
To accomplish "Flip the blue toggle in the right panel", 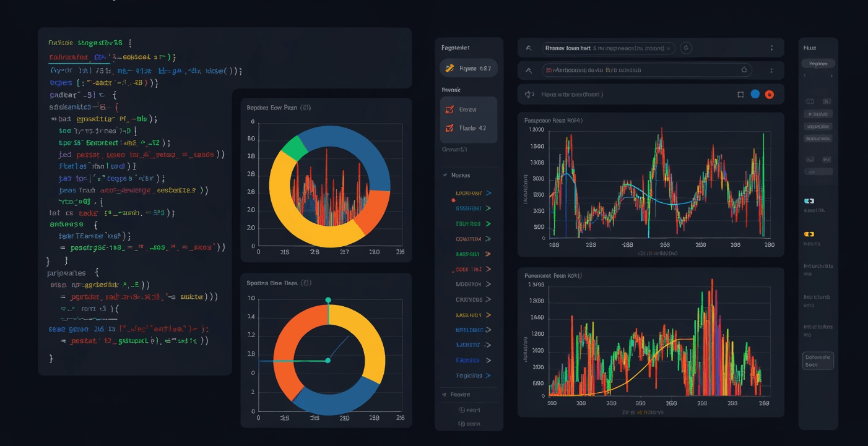I will [x=809, y=201].
